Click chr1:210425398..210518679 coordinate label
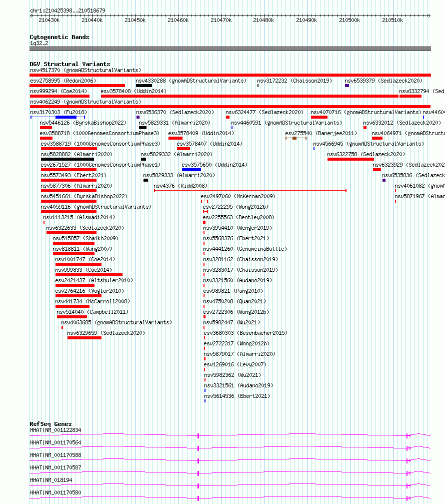Screen dimensions: 445x504 67,11
